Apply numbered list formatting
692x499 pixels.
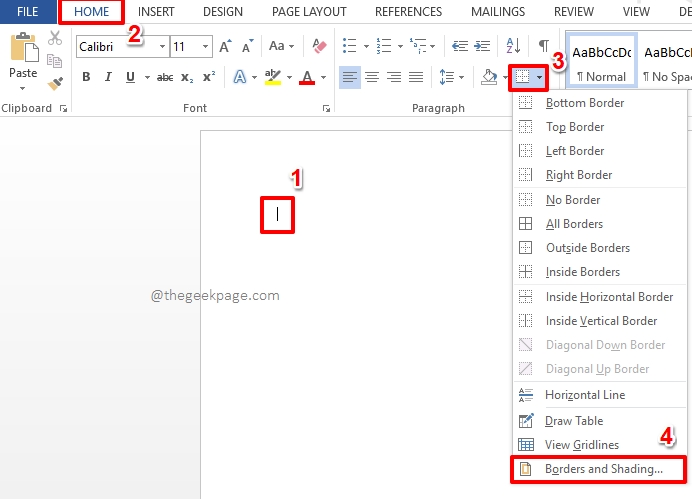point(384,45)
